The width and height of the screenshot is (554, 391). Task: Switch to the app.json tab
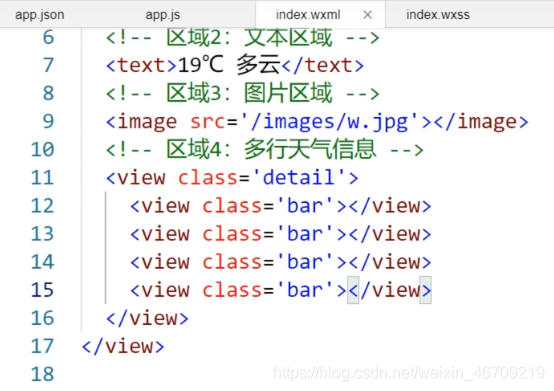40,15
